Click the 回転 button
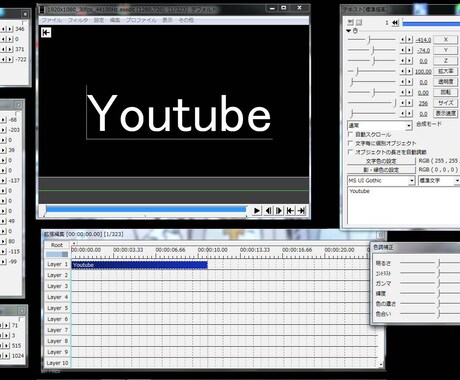Screen dimensions: 460x380 (445, 92)
